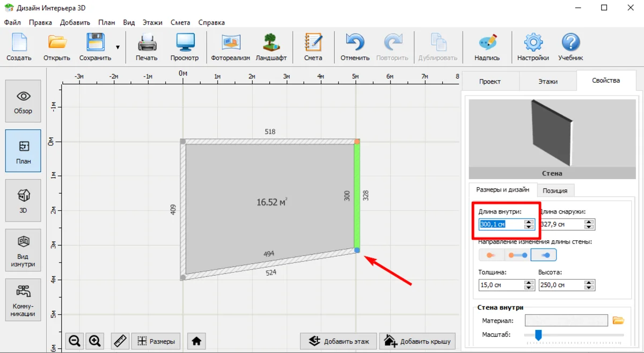
Task: Undo the last action with Отменить
Action: tap(355, 47)
